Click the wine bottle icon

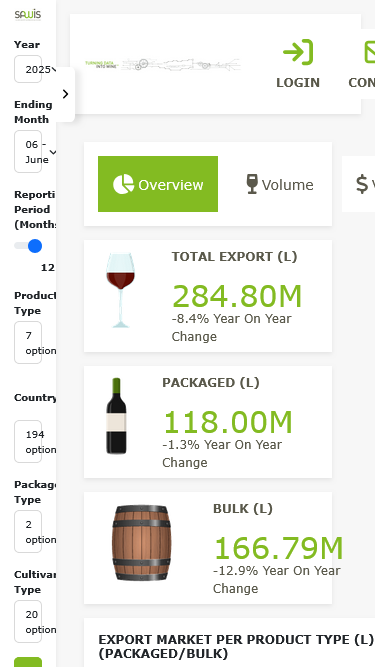pos(116,416)
